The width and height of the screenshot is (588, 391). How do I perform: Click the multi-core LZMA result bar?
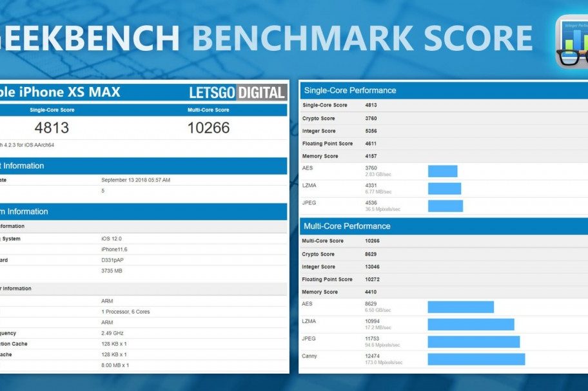[x=471, y=324]
